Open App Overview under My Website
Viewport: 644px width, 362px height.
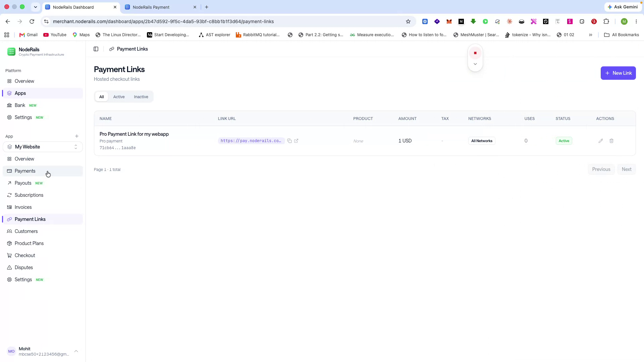point(43,159)
